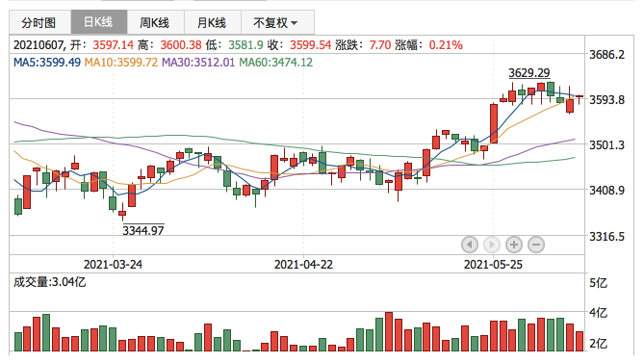
Task: Click the 5亿 volume axis label
Action: tap(599, 283)
